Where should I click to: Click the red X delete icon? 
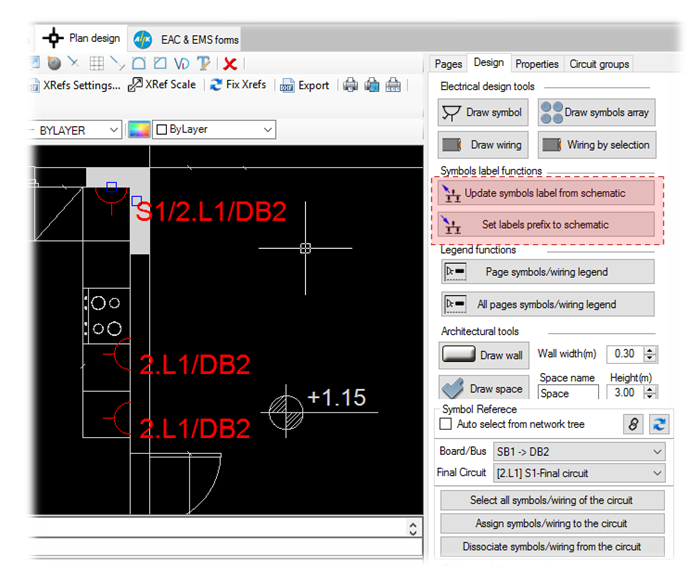coord(230,64)
